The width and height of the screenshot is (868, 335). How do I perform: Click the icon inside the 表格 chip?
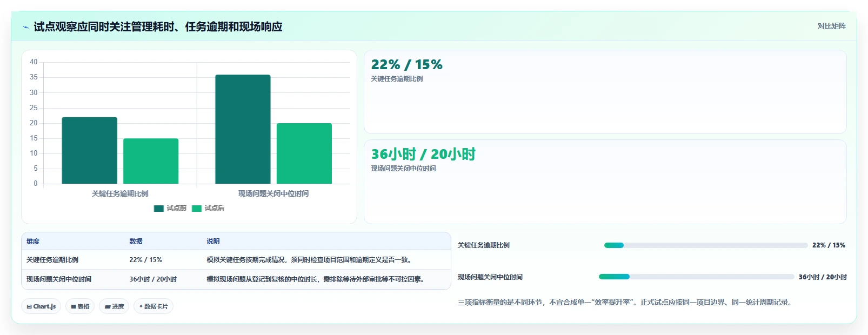click(74, 306)
